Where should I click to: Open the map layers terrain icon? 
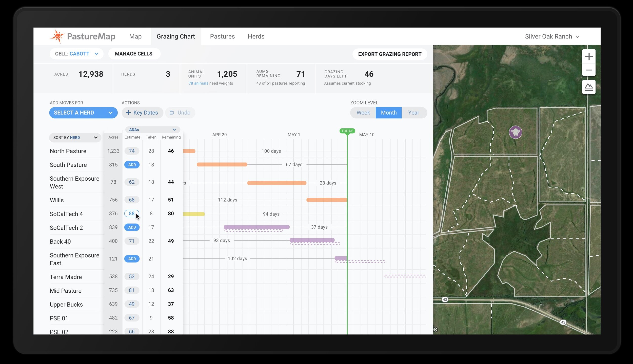[x=589, y=87]
